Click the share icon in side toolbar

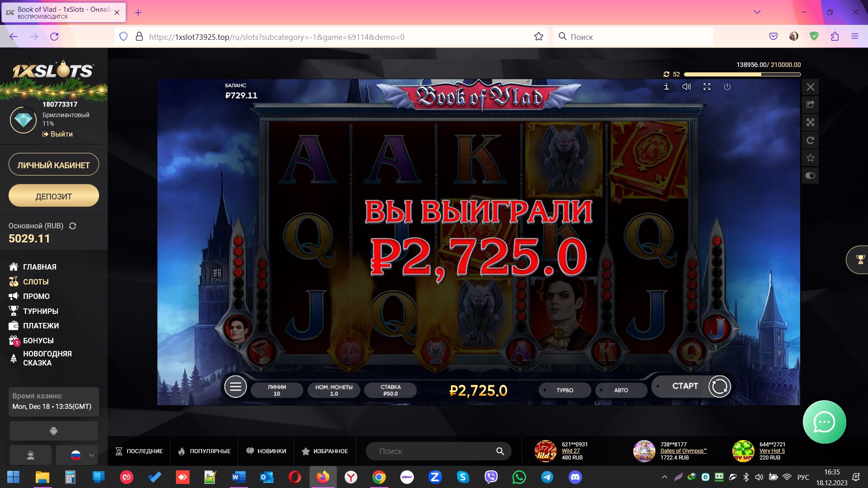(x=811, y=104)
